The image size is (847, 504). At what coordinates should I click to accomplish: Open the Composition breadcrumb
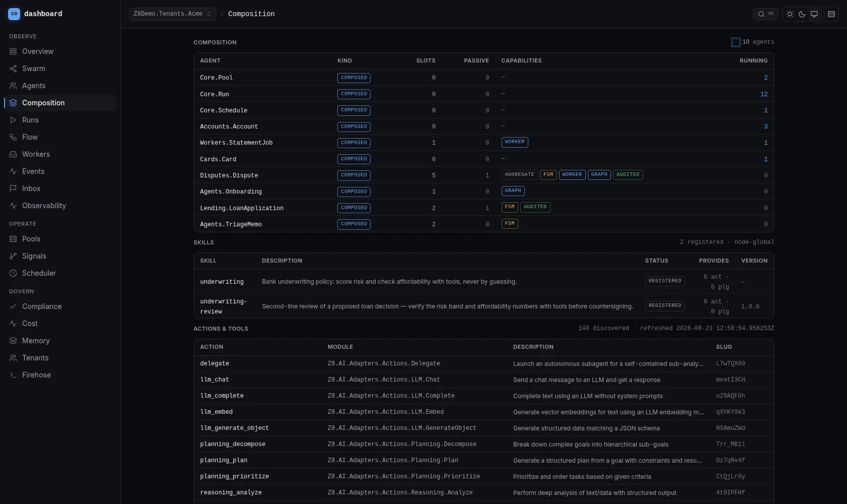pos(252,14)
